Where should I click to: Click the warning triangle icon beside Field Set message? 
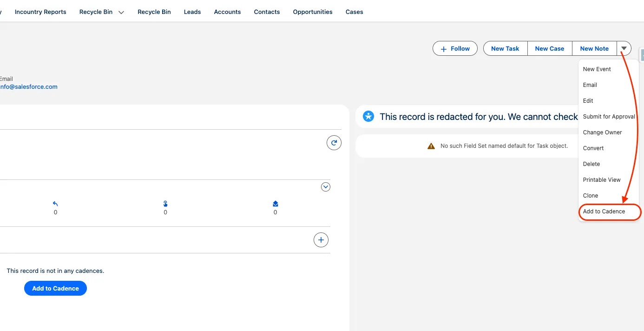[x=431, y=146]
